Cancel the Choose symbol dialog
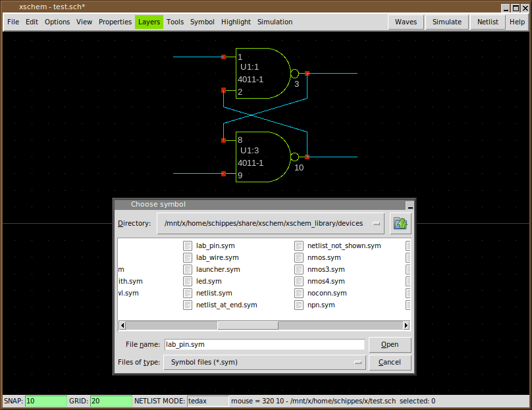 [x=390, y=363]
